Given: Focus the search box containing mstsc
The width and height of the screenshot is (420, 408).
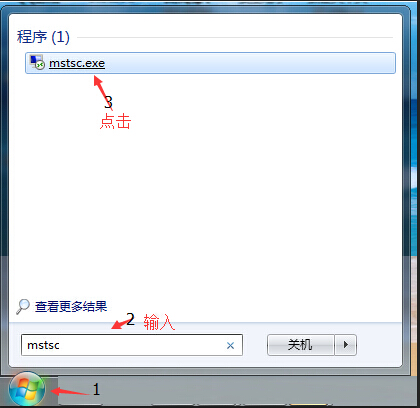Looking at the screenshot, I should click(x=132, y=345).
